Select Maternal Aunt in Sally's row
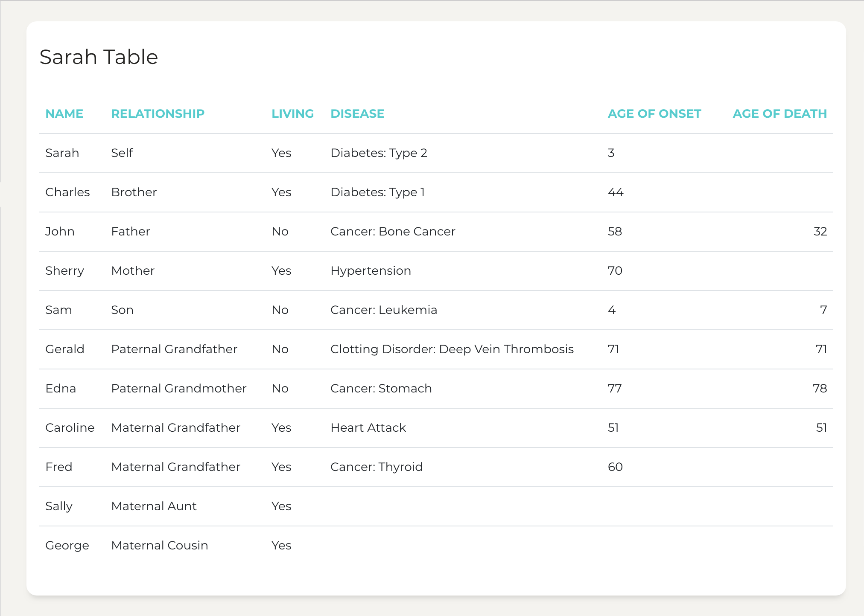Image resolution: width=864 pixels, height=616 pixels. (x=154, y=506)
